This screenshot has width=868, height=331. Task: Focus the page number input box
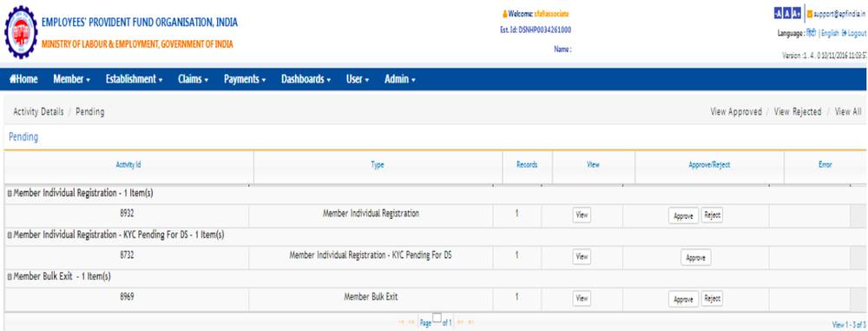click(x=437, y=318)
